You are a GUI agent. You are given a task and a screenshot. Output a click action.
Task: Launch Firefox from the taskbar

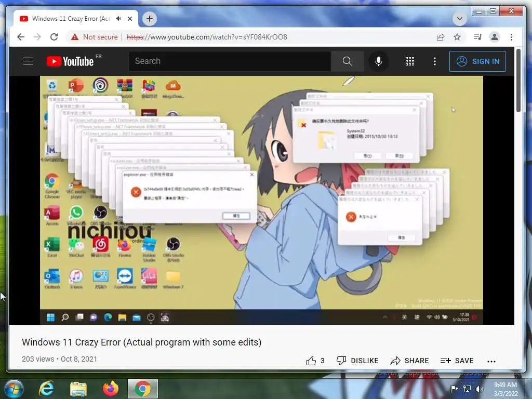click(x=111, y=389)
